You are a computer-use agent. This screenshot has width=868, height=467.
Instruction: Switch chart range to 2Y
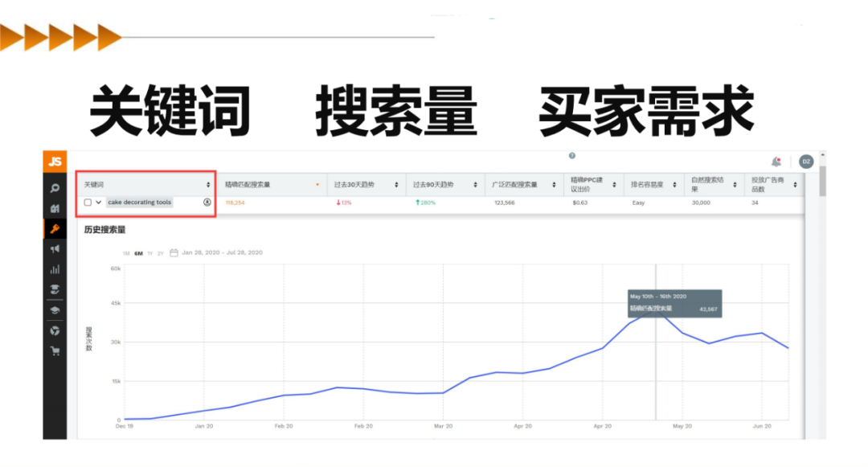coord(161,253)
